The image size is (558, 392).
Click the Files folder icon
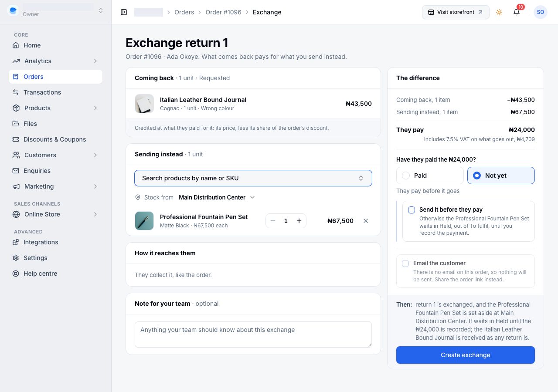point(16,124)
